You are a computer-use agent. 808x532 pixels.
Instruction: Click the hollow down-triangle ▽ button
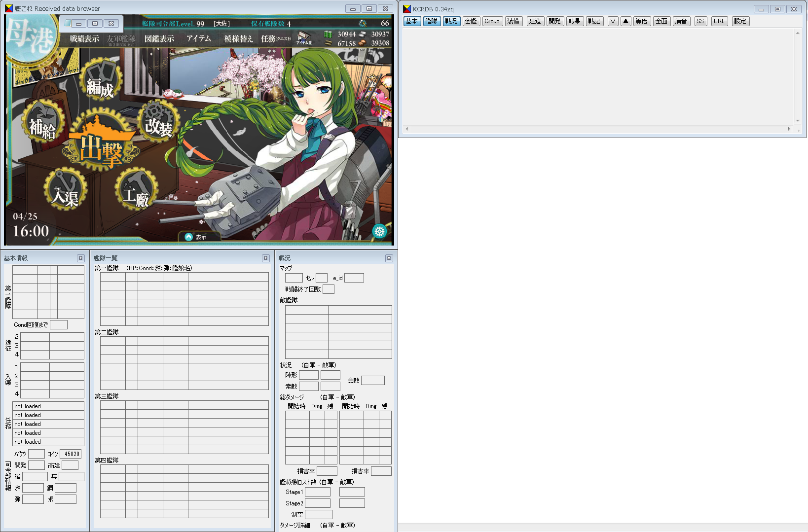click(613, 21)
